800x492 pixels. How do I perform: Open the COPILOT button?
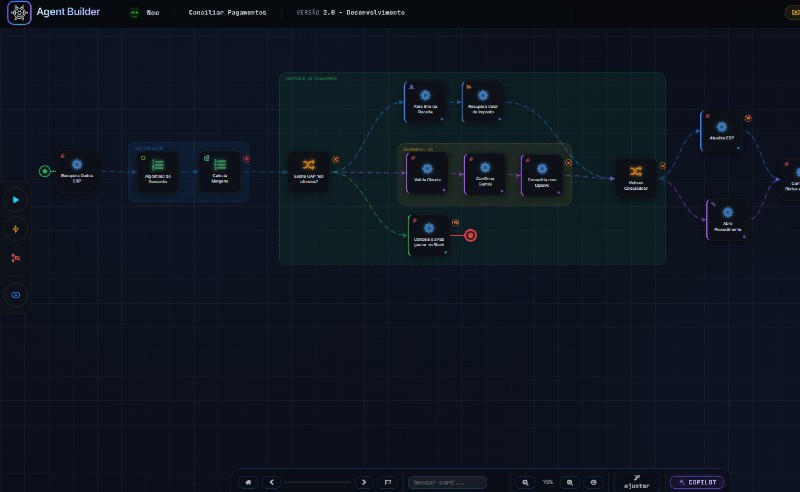click(697, 482)
